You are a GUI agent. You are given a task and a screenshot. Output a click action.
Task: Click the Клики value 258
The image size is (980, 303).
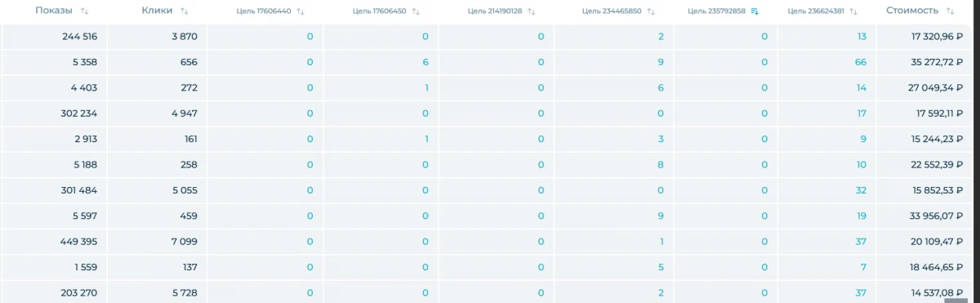tap(189, 164)
